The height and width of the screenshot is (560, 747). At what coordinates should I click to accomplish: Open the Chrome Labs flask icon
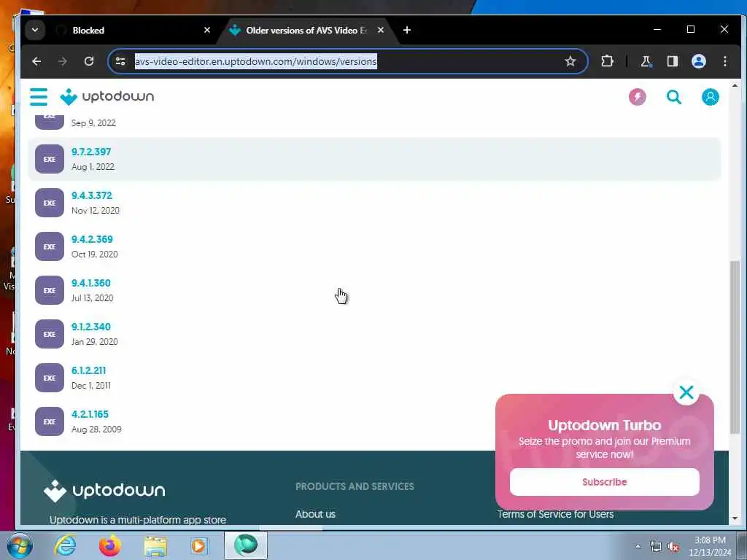click(x=646, y=61)
